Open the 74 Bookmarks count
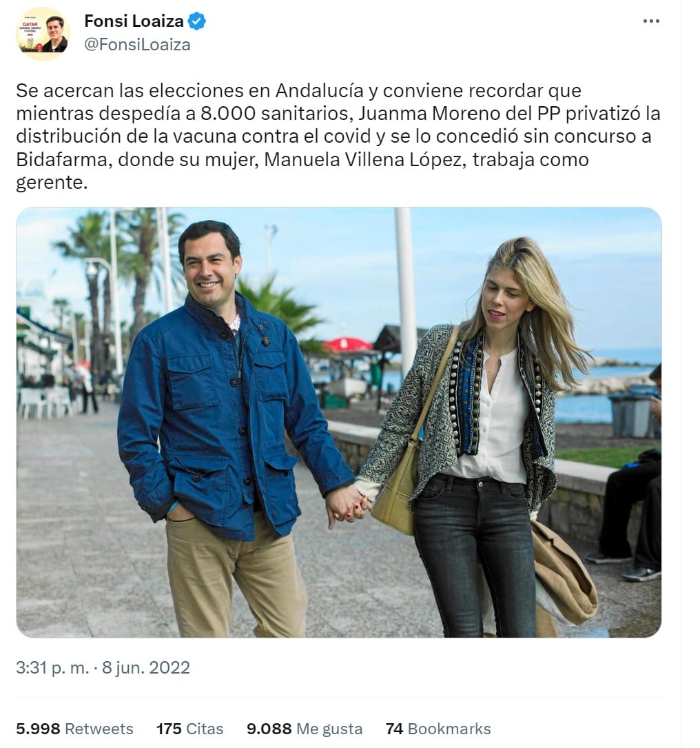Screen dimensions: 700x748 (x=438, y=729)
